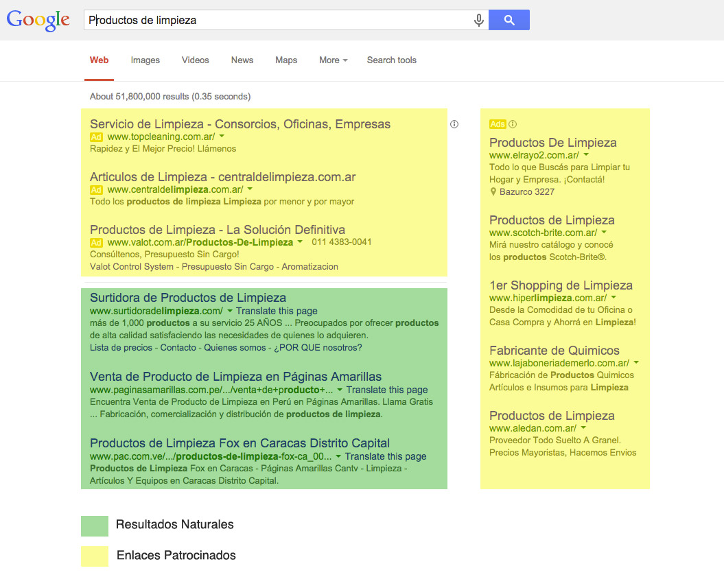Screen dimensions: 724x588
Task: Open the Lista de precios sitelink
Action: click(121, 348)
